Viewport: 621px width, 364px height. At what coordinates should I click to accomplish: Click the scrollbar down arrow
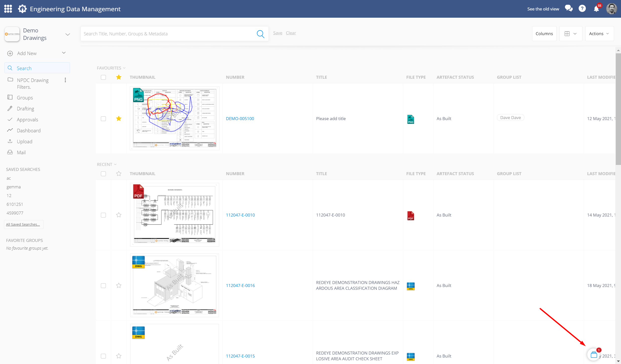[618, 361]
